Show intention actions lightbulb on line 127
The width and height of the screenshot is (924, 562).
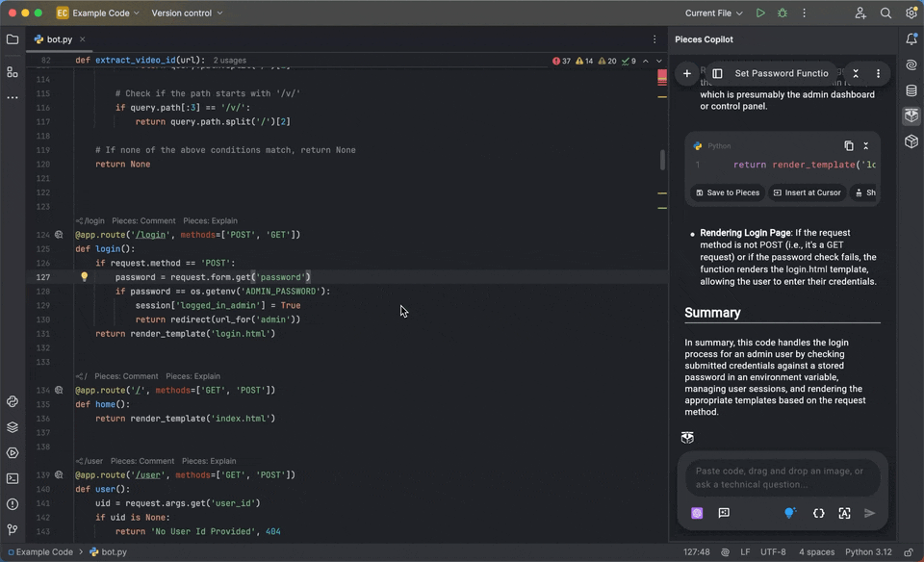pyautogui.click(x=85, y=277)
